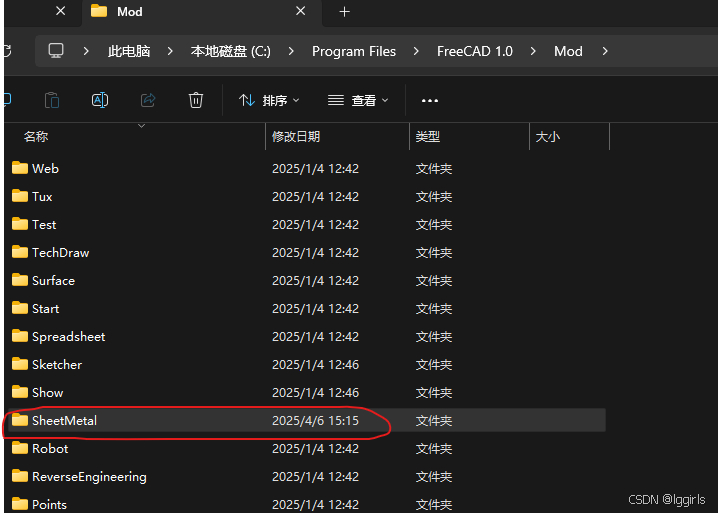
Task: Click the 文件夹 type cell for Robot
Action: pyautogui.click(x=434, y=448)
